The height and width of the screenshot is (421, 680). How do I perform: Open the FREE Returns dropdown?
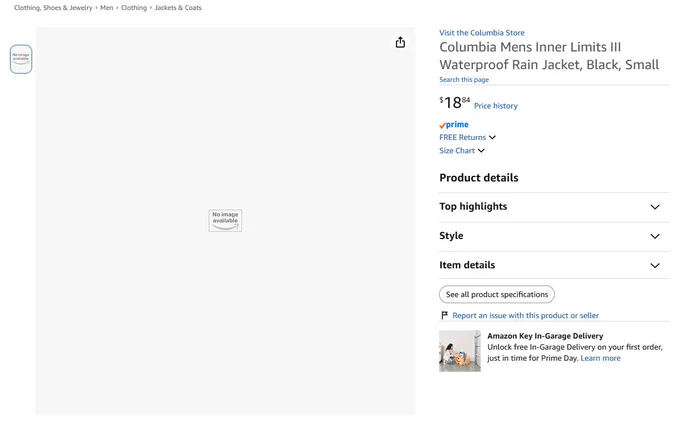click(x=467, y=137)
